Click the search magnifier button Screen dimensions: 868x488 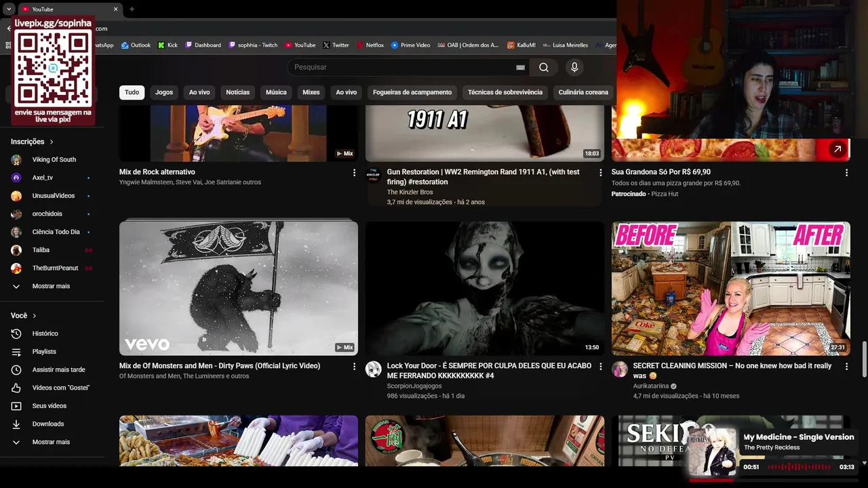[544, 67]
